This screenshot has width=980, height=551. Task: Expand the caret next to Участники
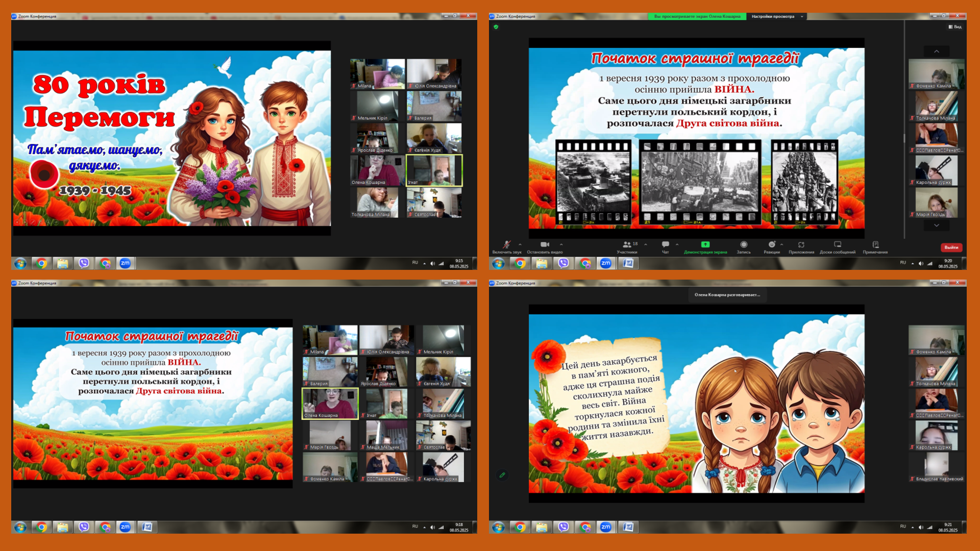point(646,244)
